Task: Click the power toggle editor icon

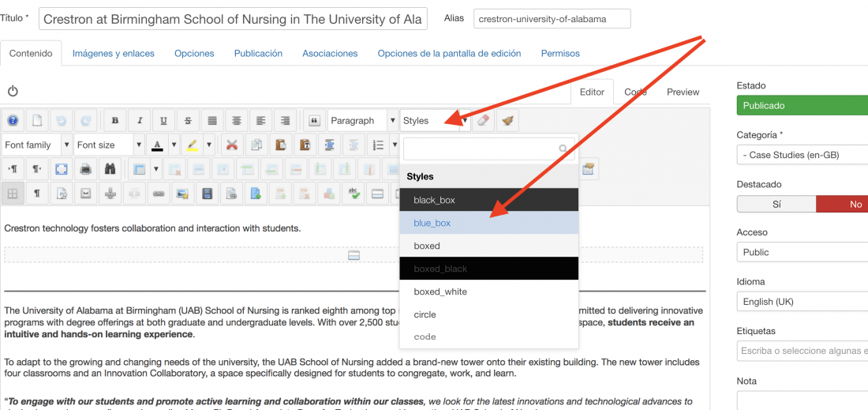Action: coord(13,92)
